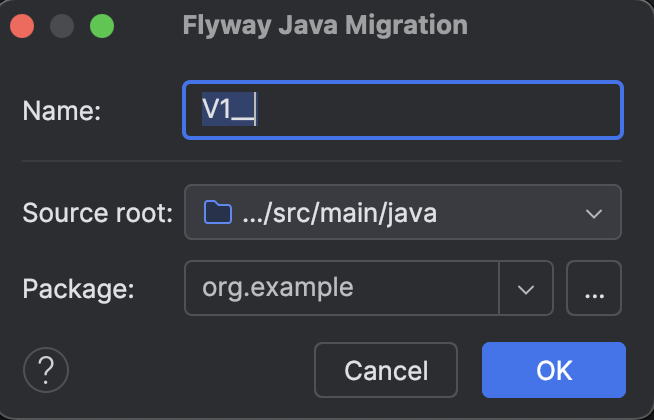Screen dimensions: 654x420
Task: Open the package chooser ellipsis button
Action: (x=594, y=288)
